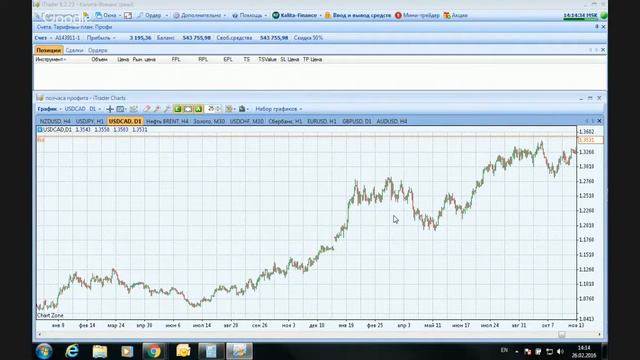The image size is (640, 360).
Task: Open Google Chrome from the taskbar
Action: [x=154, y=351]
